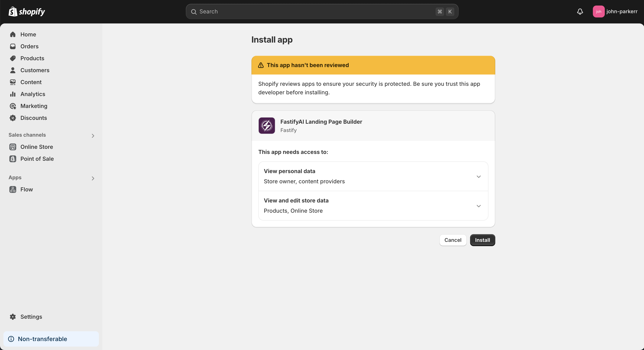Install the FastifyAI app
Viewport: 644px width, 350px height.
coord(482,240)
